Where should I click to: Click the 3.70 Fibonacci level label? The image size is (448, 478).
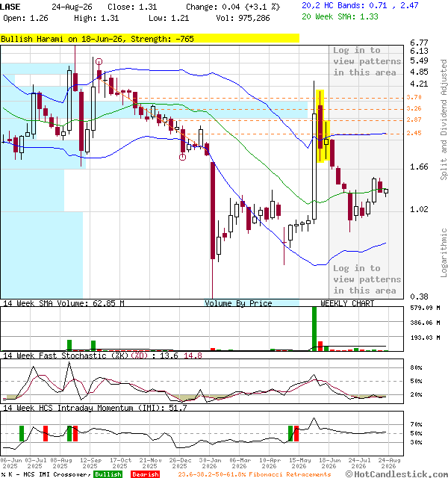point(414,97)
